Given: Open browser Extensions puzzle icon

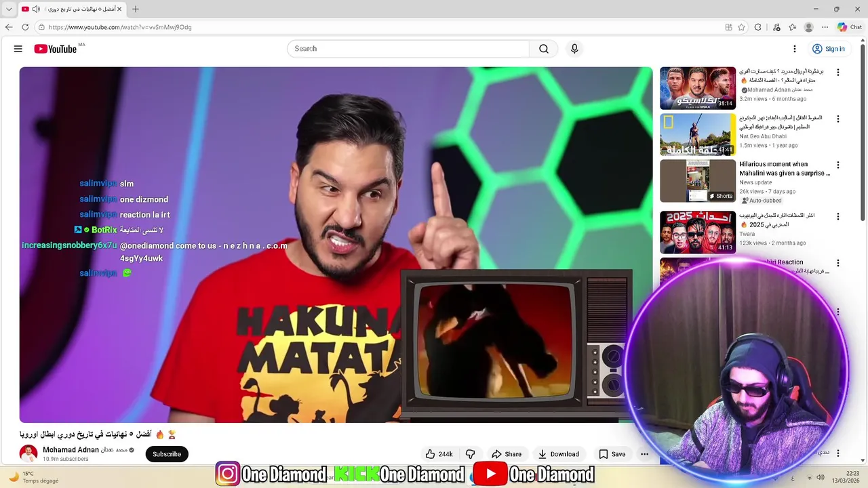Looking at the screenshot, I should [x=758, y=27].
